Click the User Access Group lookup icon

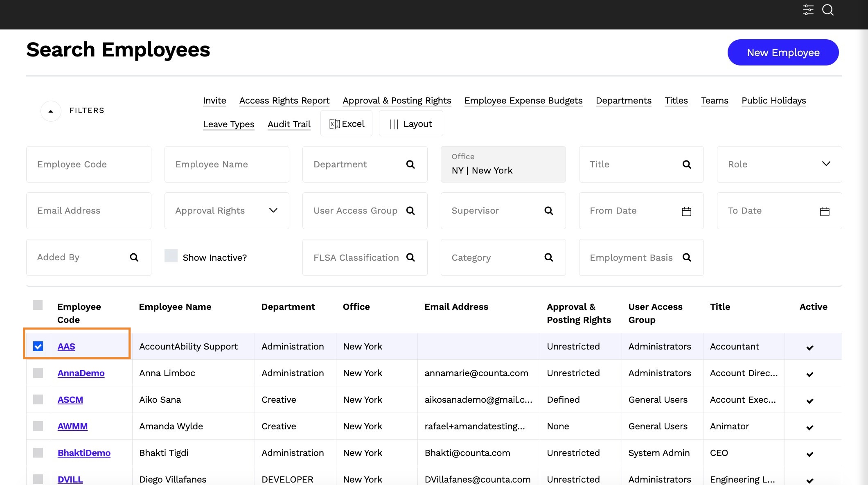[410, 211]
